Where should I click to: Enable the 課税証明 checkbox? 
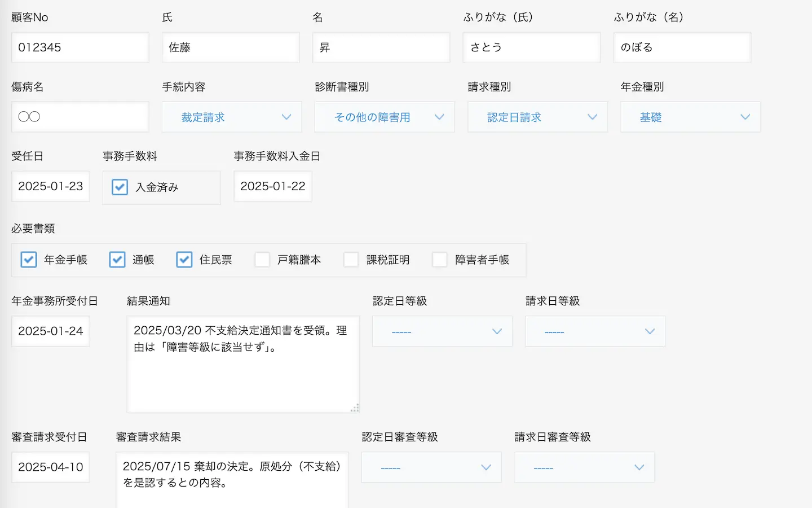click(351, 260)
